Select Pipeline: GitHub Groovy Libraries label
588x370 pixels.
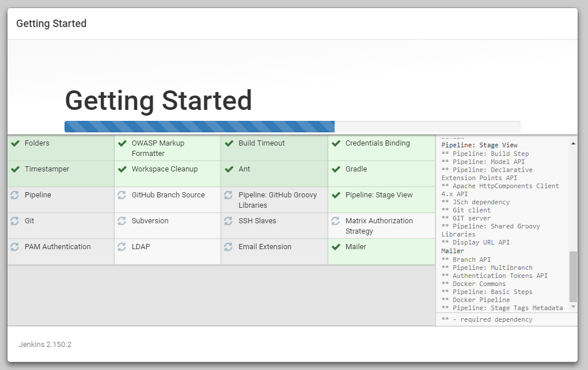click(x=278, y=200)
